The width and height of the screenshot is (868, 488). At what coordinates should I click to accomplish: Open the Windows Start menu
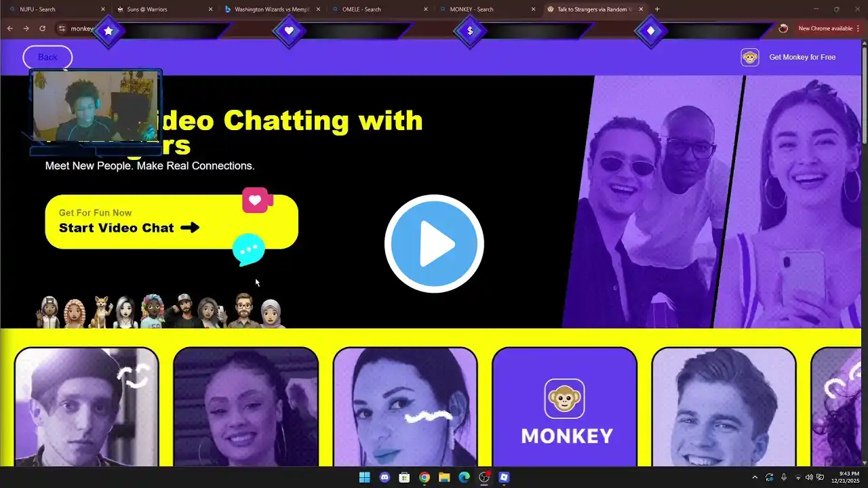(365, 477)
